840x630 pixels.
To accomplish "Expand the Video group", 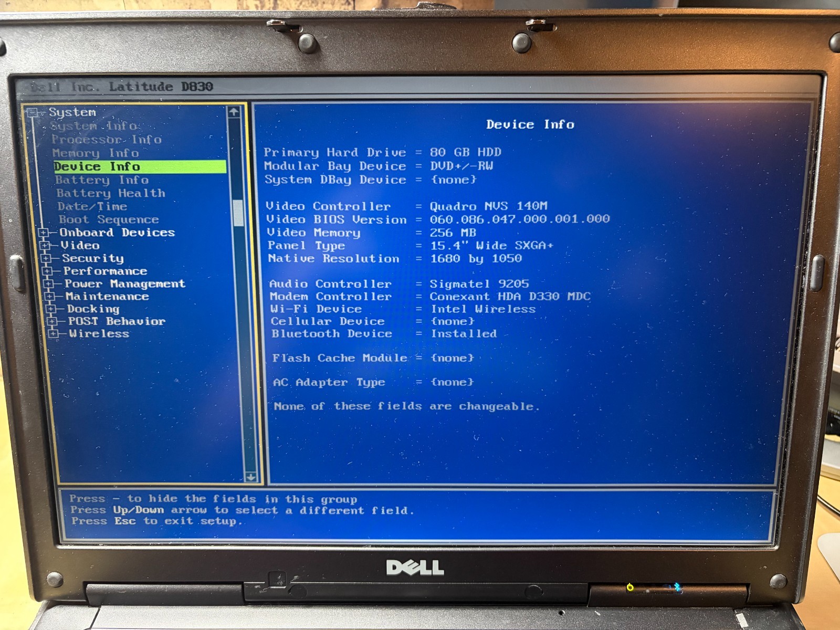I will point(45,245).
